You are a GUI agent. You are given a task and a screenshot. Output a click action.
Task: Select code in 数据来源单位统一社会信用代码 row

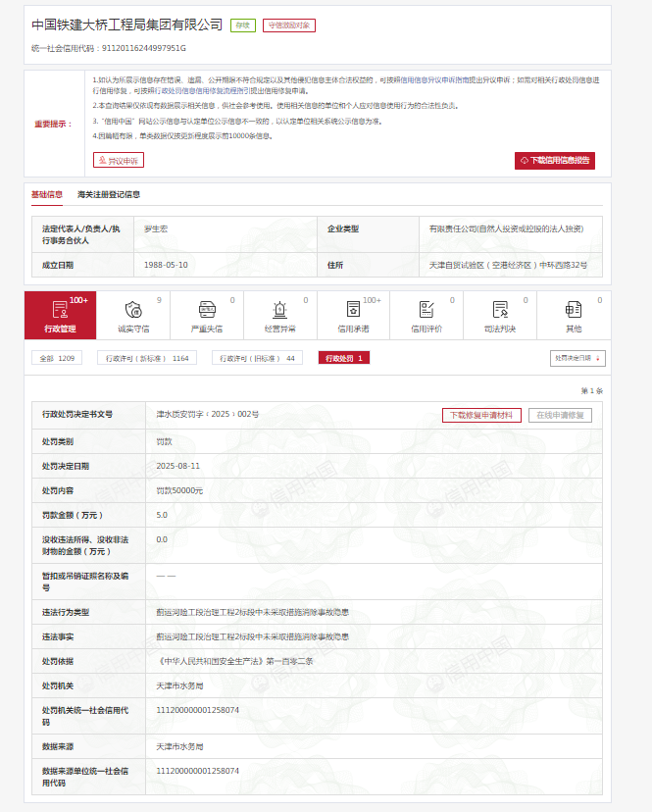(198, 771)
